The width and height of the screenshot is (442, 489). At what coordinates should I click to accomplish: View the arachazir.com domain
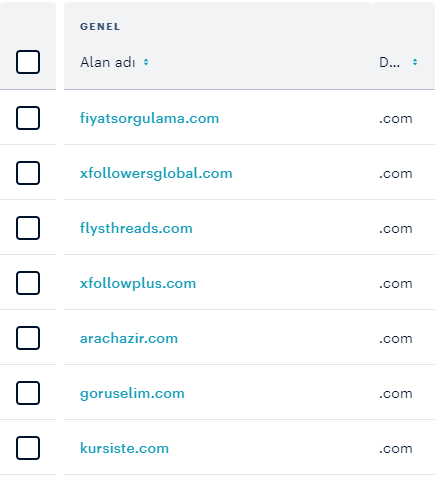[x=129, y=338]
